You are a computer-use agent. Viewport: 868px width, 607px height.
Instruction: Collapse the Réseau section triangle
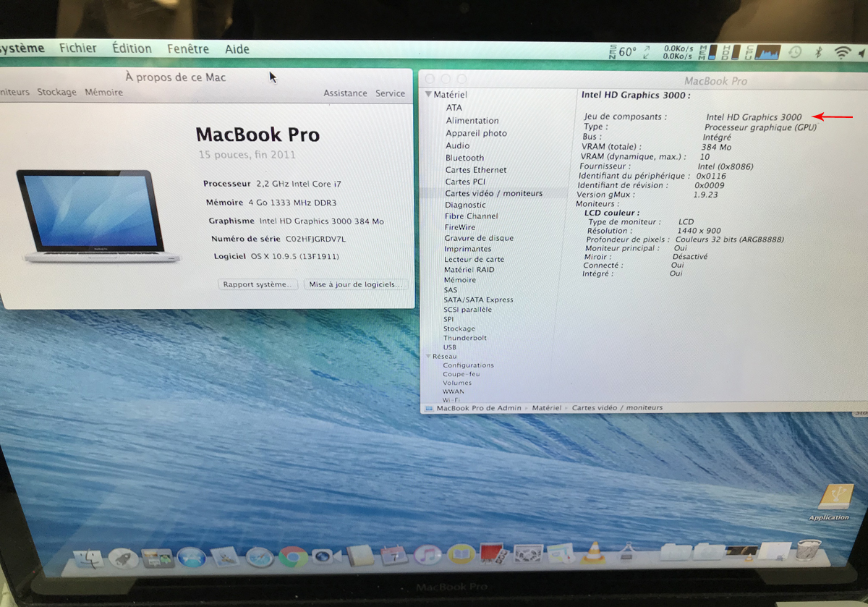tap(428, 357)
